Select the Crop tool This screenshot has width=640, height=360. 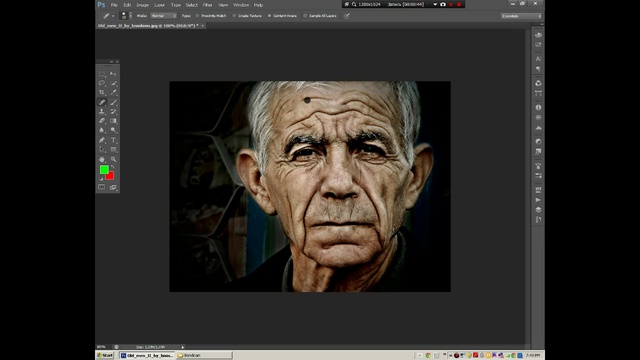pos(102,93)
